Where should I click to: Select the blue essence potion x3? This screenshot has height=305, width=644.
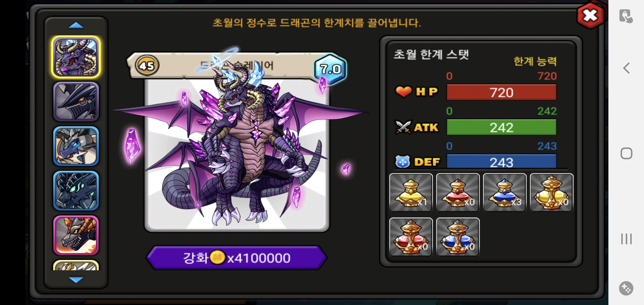tap(505, 193)
